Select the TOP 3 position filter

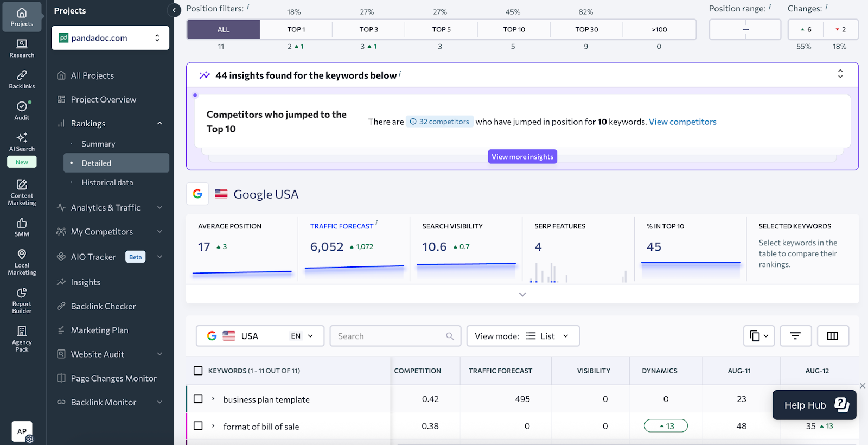pos(369,29)
